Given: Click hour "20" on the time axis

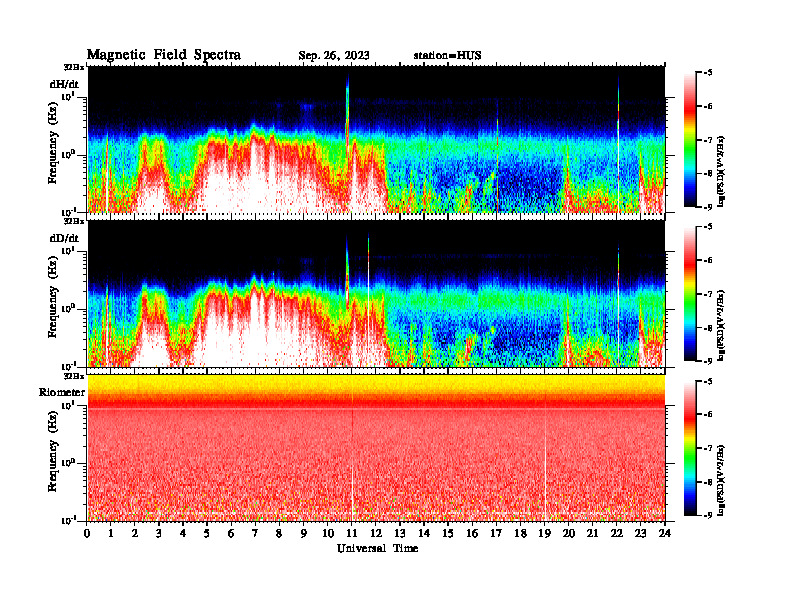Looking at the screenshot, I should [x=568, y=534].
